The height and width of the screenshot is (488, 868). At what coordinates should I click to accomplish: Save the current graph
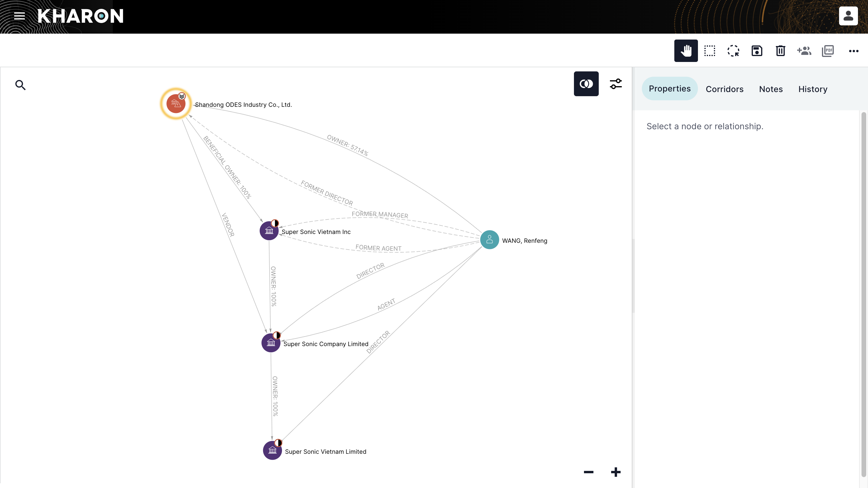coord(757,50)
